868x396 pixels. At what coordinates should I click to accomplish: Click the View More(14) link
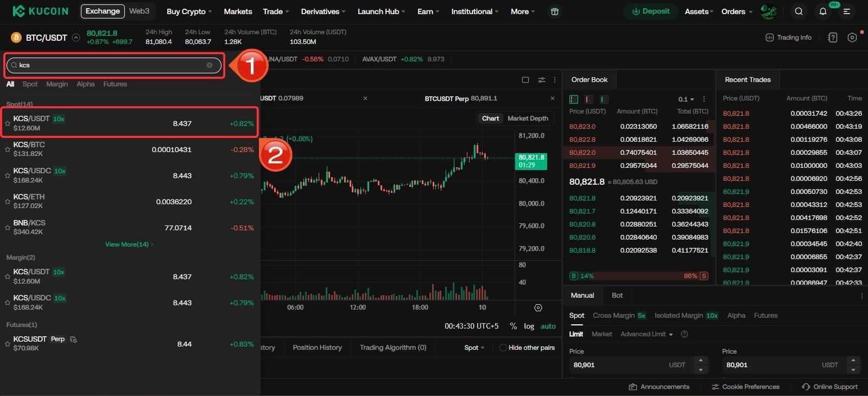(129, 244)
